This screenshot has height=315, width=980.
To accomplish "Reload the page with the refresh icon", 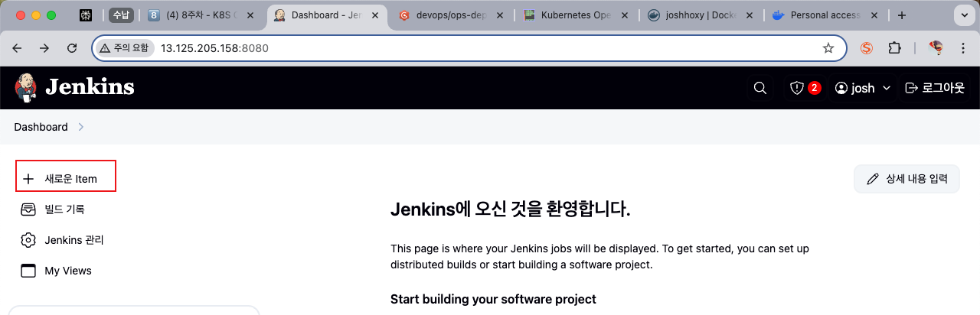I will pyautogui.click(x=72, y=48).
